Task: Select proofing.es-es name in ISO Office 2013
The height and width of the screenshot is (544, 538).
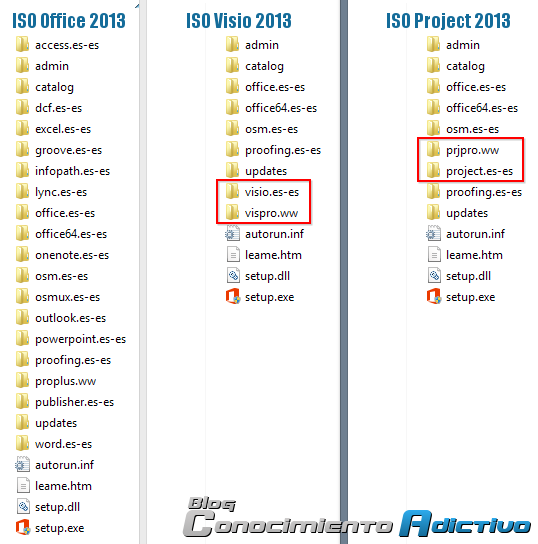Action: click(x=73, y=360)
